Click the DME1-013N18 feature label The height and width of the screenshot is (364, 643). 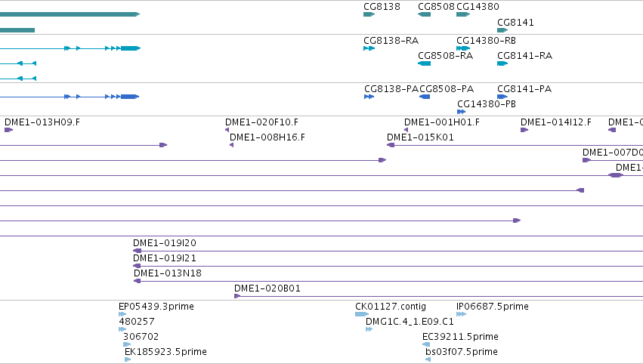[x=168, y=273]
